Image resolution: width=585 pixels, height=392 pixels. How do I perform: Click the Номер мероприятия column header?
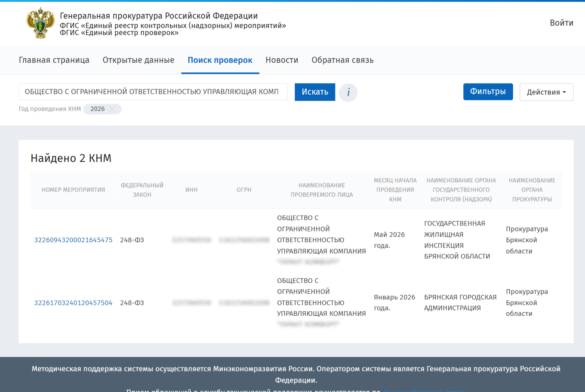coord(73,190)
